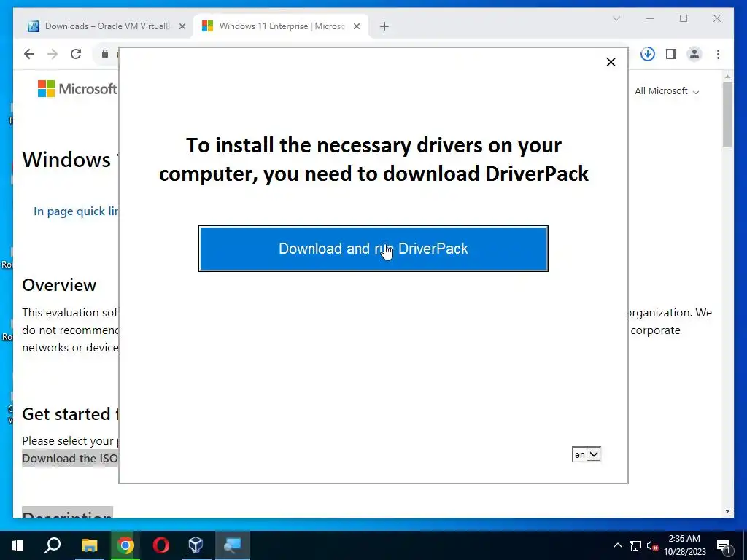Click Chrome icon in taskbar
The width and height of the screenshot is (747, 560).
click(x=125, y=545)
